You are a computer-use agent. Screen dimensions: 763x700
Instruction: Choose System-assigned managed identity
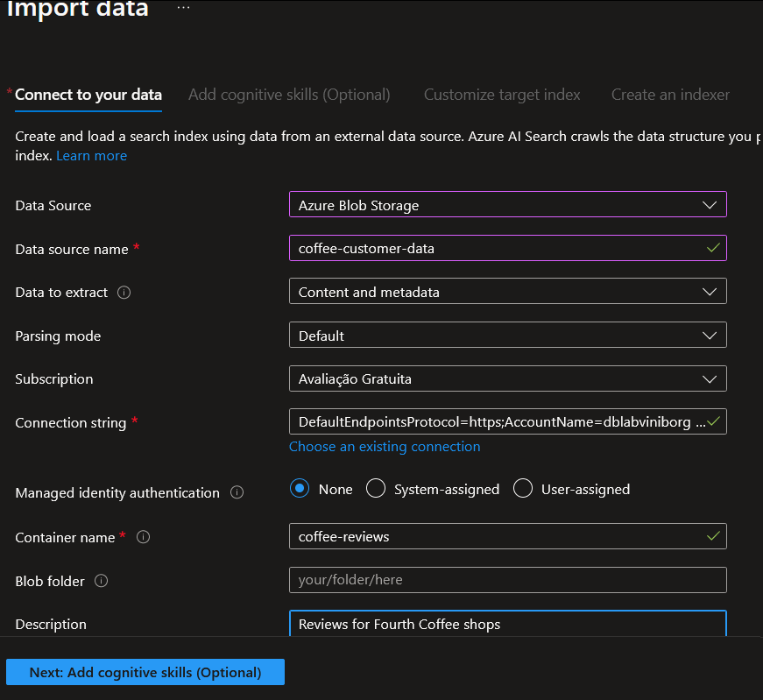pyautogui.click(x=376, y=489)
